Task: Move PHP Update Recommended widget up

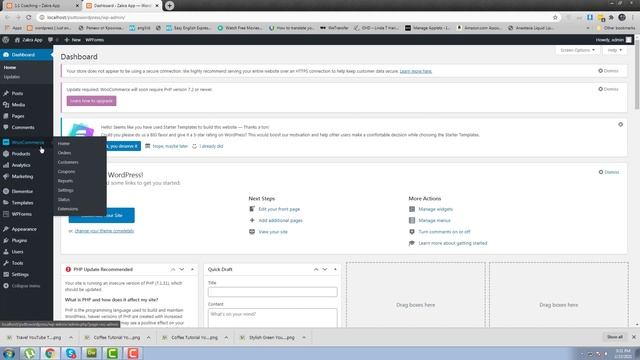Action: coord(173,269)
